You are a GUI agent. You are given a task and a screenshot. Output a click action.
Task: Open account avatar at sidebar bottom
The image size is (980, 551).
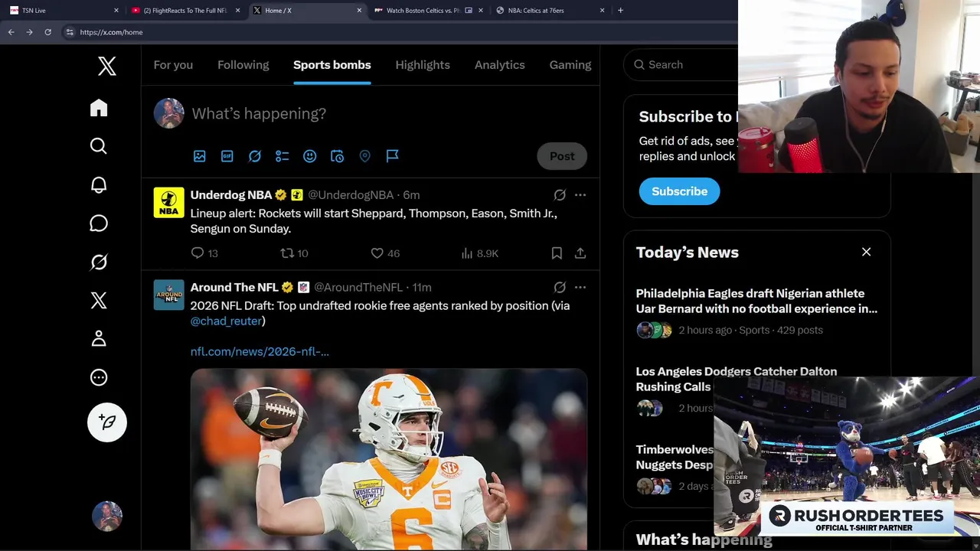(107, 517)
